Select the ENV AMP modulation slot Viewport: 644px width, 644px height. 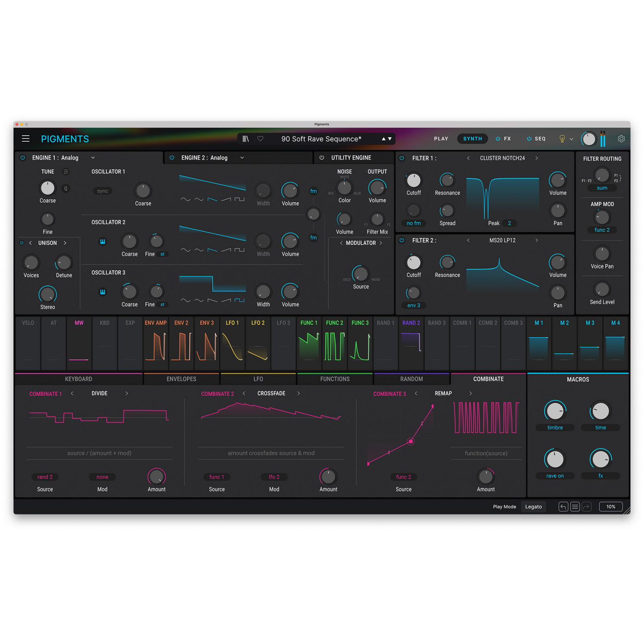coord(156,343)
